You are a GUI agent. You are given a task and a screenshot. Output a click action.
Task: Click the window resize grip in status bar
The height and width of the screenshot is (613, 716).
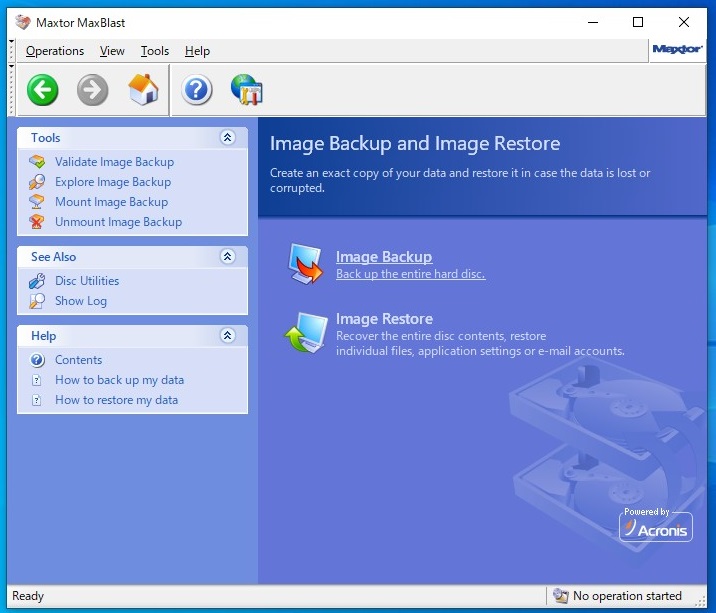point(700,602)
